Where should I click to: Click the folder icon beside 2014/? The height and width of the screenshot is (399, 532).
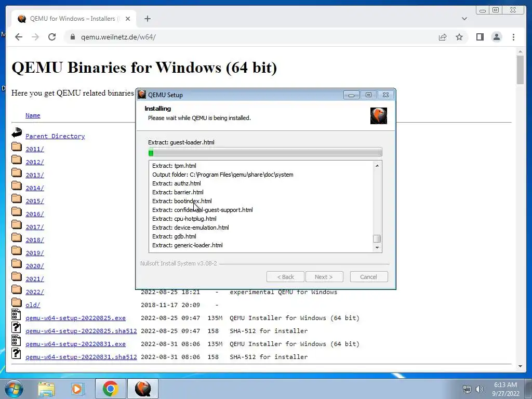click(17, 185)
